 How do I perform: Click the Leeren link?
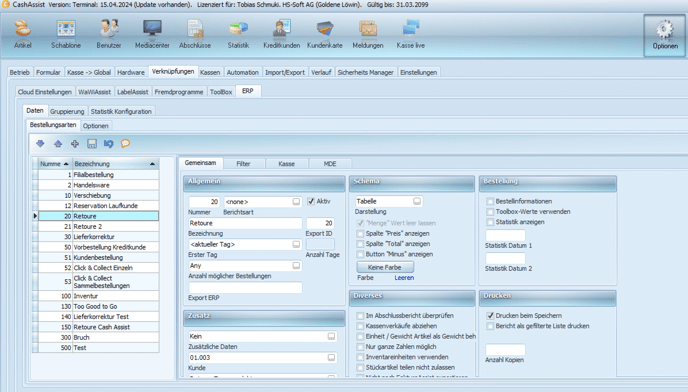point(404,278)
